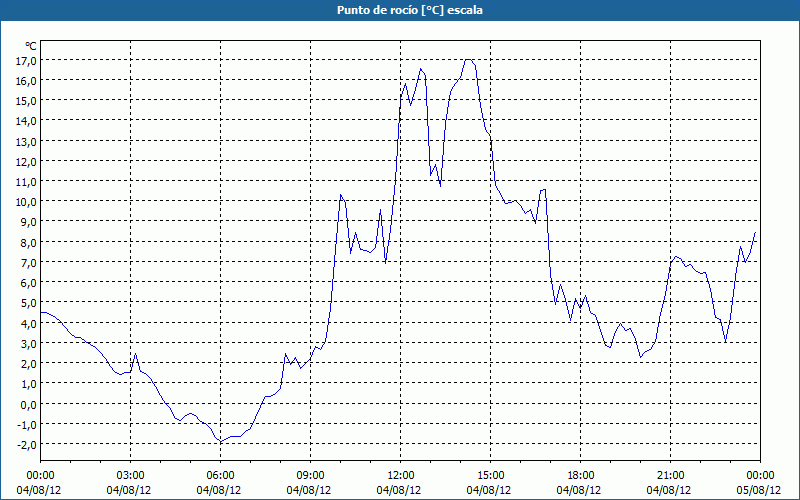800x500 pixels.
Task: Click the 00:00 label above the 05/08/12 date
Action: [760, 476]
